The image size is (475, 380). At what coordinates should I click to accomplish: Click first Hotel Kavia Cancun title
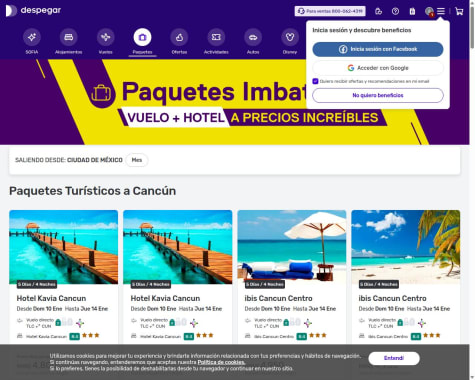pyautogui.click(x=51, y=298)
